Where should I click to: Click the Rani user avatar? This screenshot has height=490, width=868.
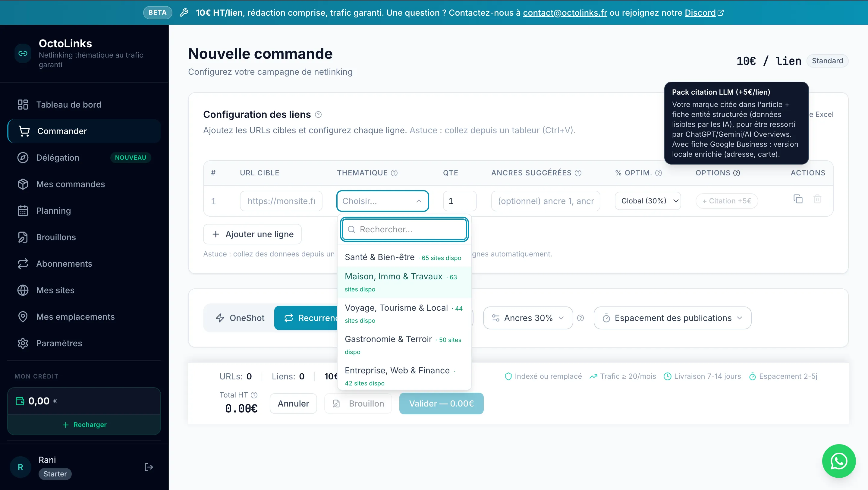click(x=20, y=467)
